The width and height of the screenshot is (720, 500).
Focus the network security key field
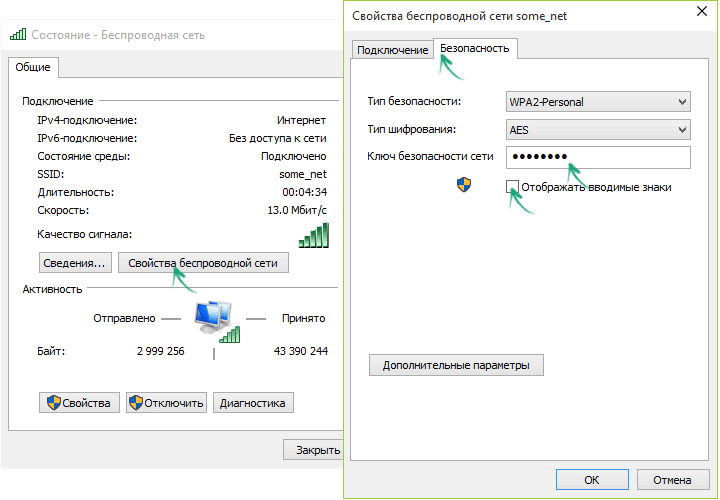(x=598, y=158)
